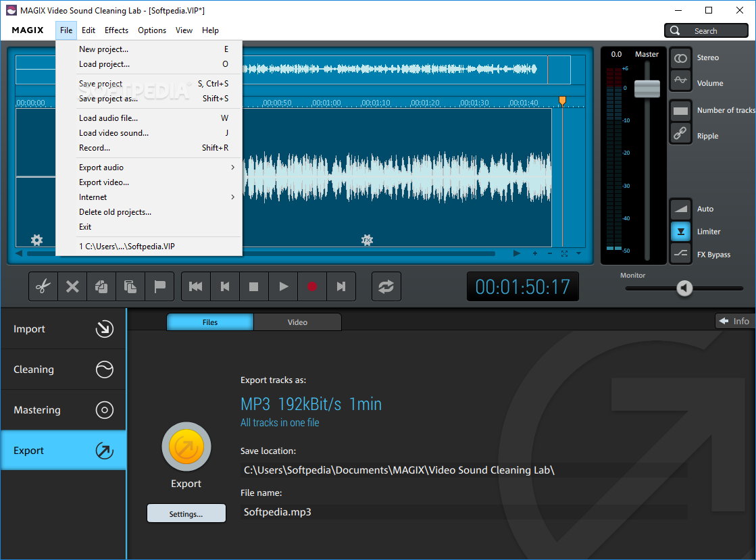This screenshot has width=756, height=560.
Task: Click the fit-to-window zoom icon
Action: pyautogui.click(x=564, y=253)
